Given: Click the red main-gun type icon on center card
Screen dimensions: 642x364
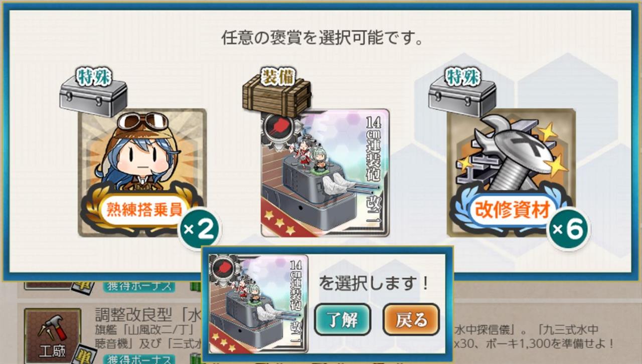Looking at the screenshot, I should 276,125.
